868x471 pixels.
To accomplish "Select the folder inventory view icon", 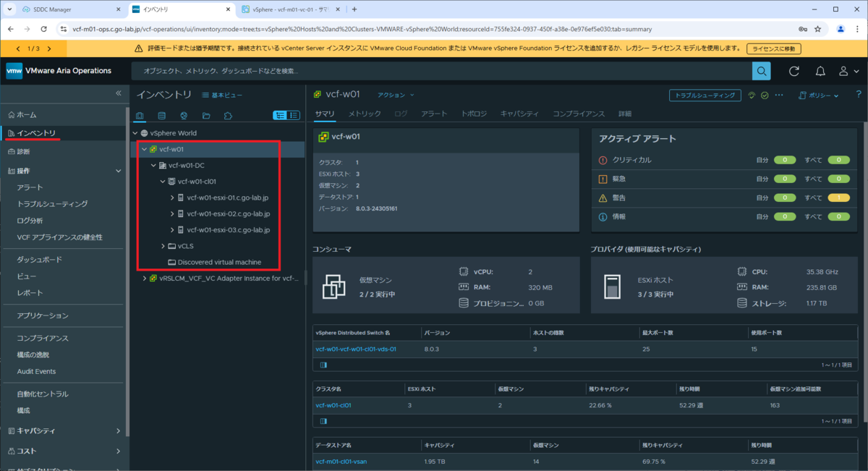I will [206, 116].
